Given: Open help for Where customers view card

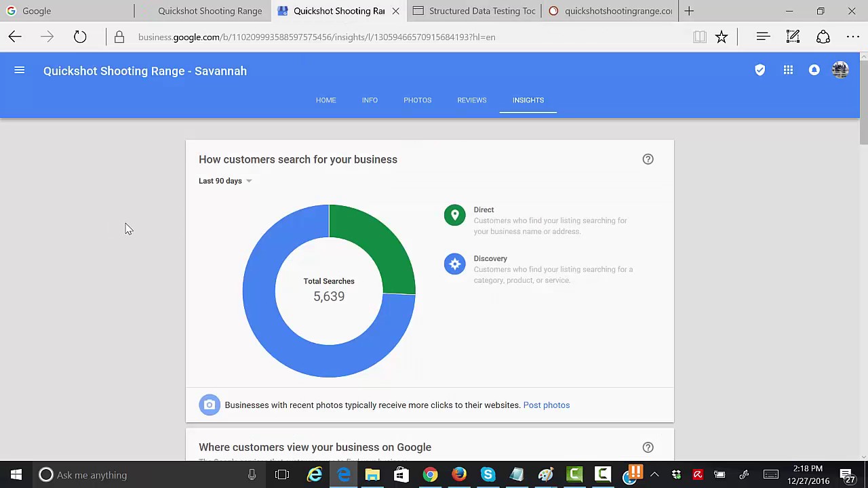Looking at the screenshot, I should (x=648, y=447).
